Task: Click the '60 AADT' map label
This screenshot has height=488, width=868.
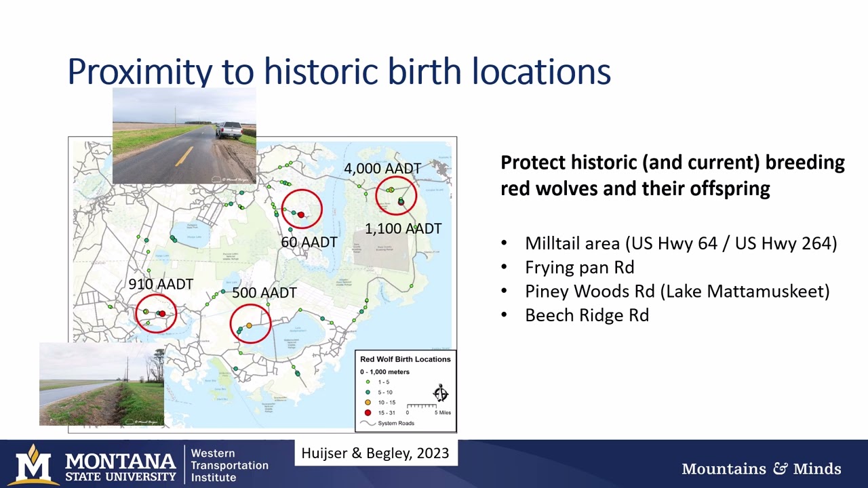Action: pos(309,242)
